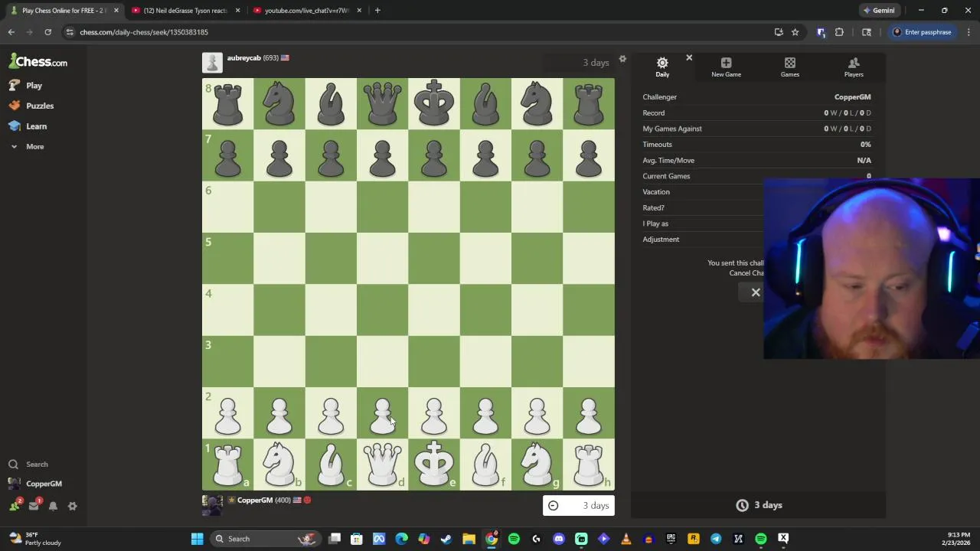Click CopperGM avatar below the board
The image size is (980, 551).
(x=212, y=505)
